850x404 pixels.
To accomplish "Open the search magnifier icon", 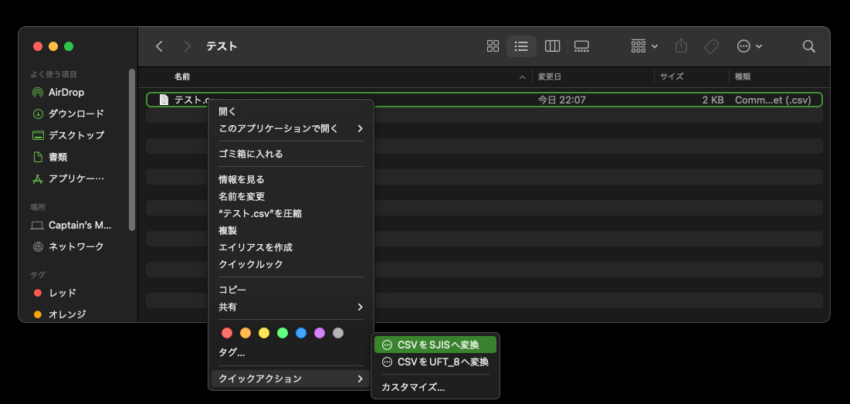I will pos(809,46).
